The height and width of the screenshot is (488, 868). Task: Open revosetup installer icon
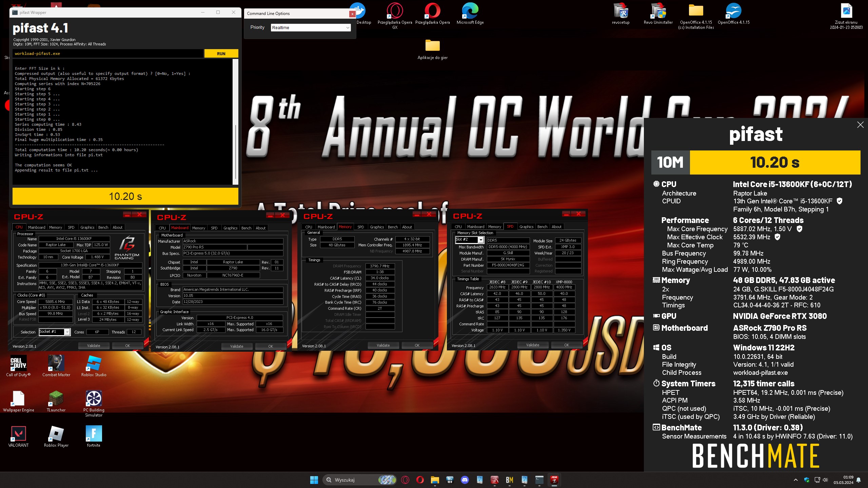(620, 14)
